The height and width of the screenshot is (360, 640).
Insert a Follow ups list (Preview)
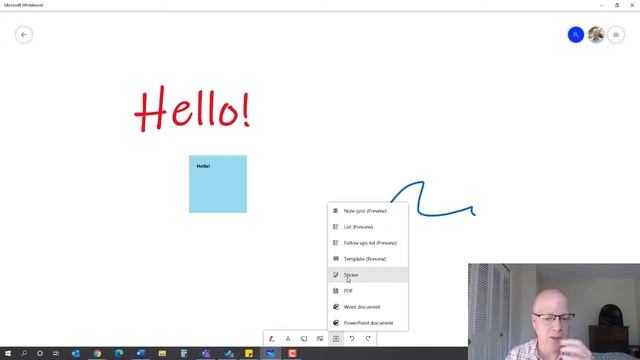368,243
